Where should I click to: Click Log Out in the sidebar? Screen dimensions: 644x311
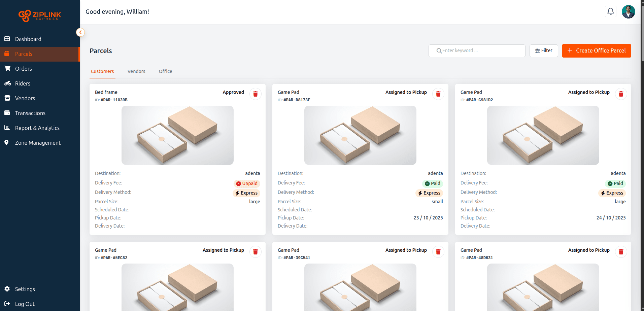[x=40, y=304]
